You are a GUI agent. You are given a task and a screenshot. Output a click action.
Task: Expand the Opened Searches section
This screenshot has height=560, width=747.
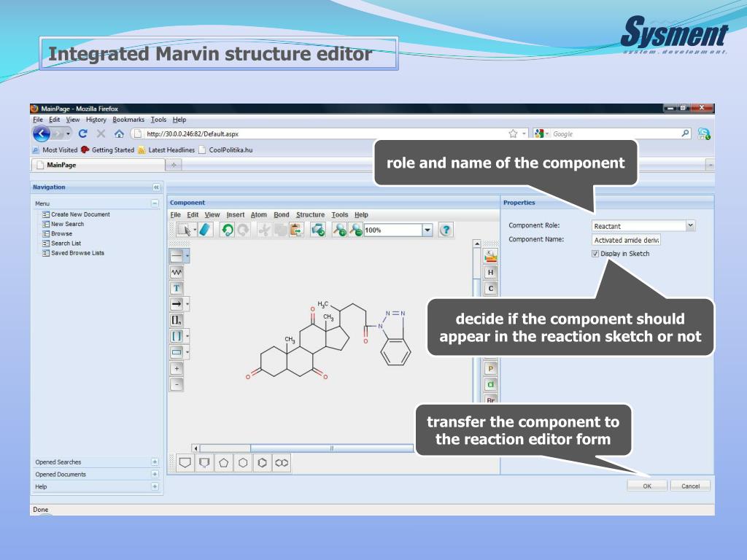[x=155, y=462]
